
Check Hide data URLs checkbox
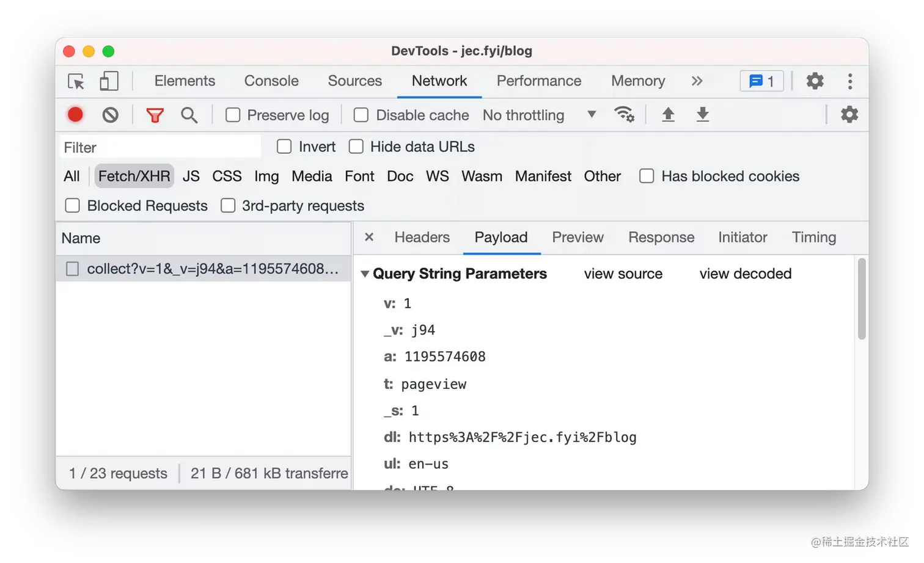click(x=356, y=147)
